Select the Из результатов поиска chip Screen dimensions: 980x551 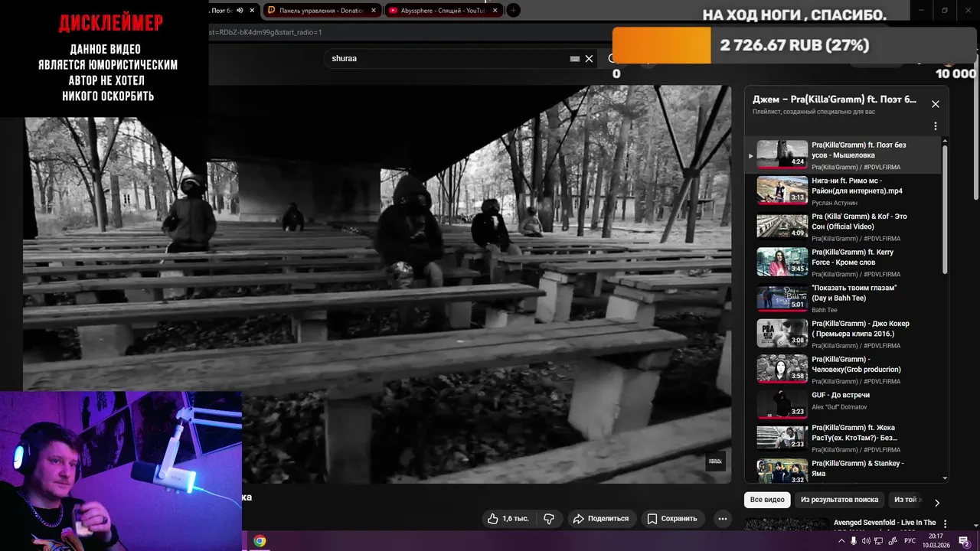click(839, 500)
